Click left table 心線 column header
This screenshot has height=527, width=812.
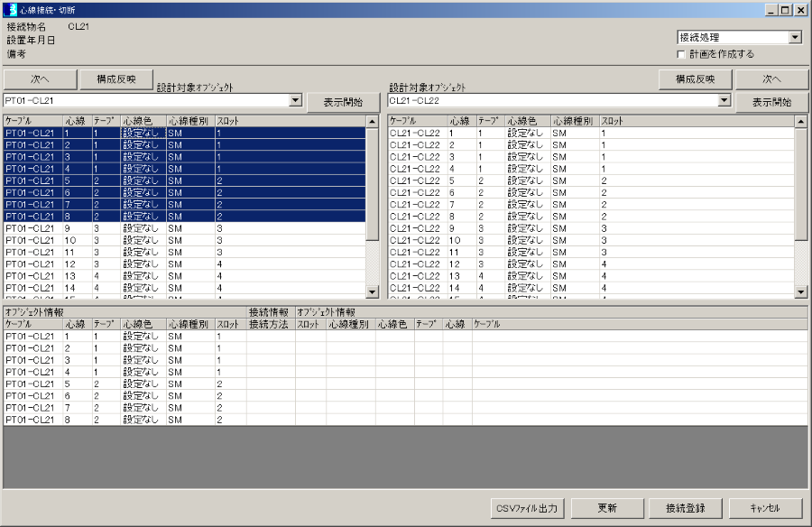click(78, 121)
